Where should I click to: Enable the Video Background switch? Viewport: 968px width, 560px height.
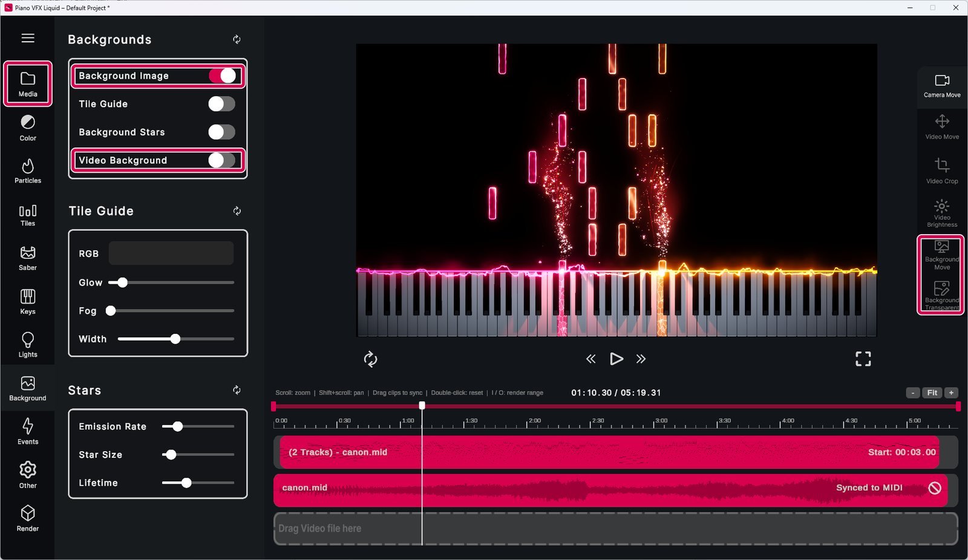click(222, 160)
